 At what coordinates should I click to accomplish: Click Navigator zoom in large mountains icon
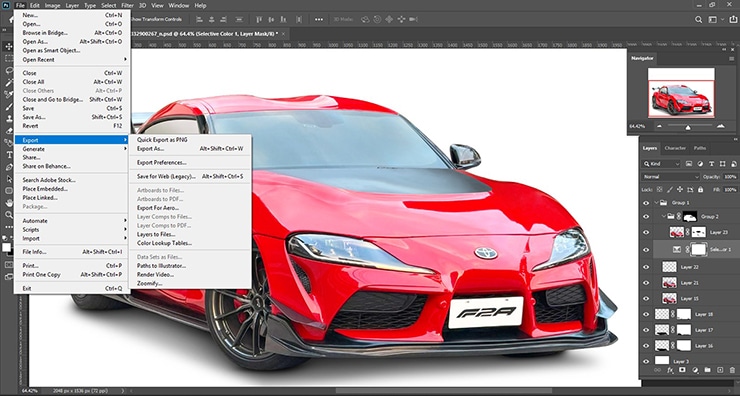pos(720,126)
